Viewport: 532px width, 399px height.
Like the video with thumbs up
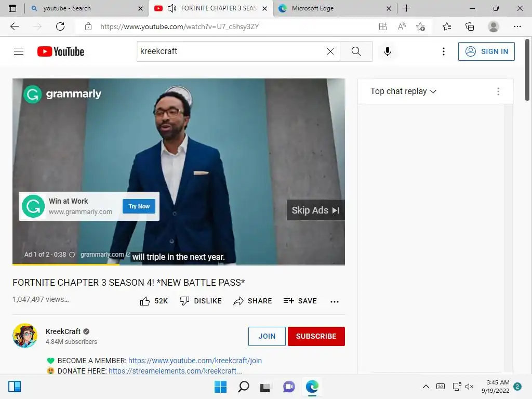[x=154, y=301]
